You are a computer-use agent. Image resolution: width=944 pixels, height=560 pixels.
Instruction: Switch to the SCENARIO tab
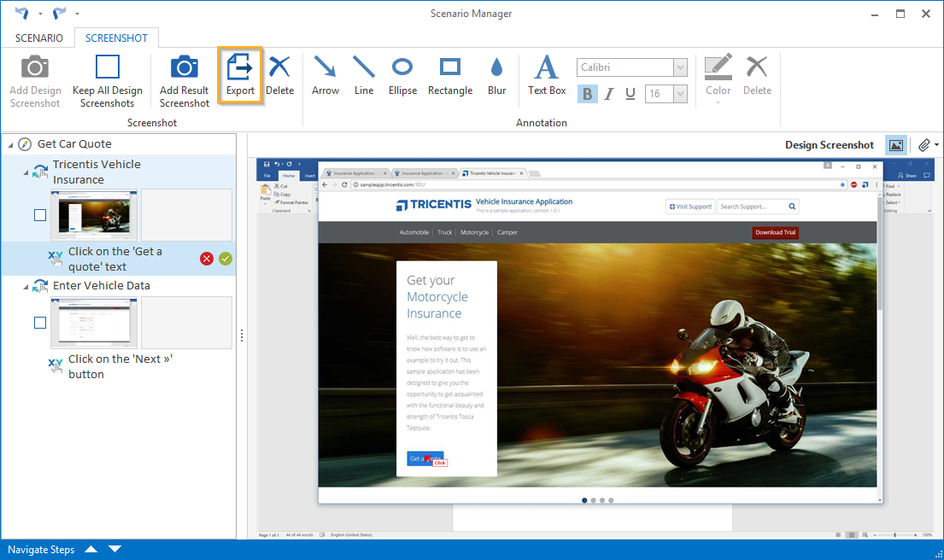[x=38, y=38]
